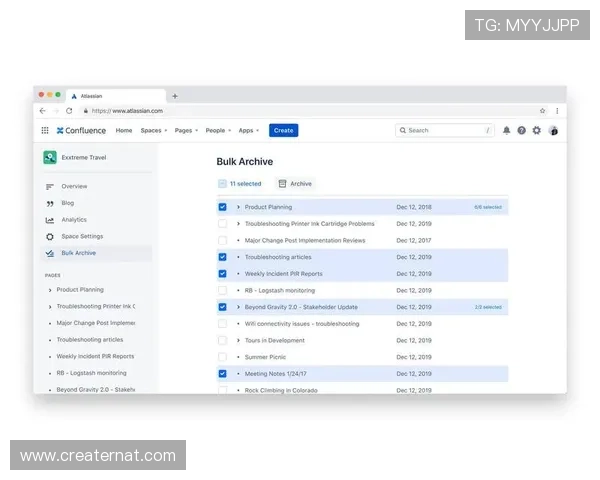
Task: Click the Archive button
Action: pyautogui.click(x=295, y=184)
